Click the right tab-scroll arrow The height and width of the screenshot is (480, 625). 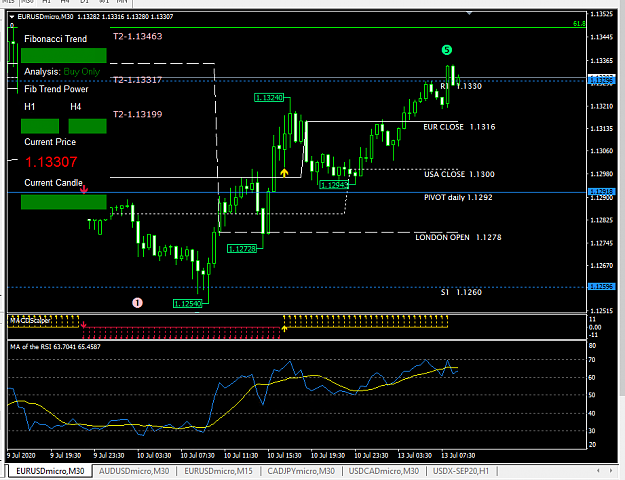611,471
